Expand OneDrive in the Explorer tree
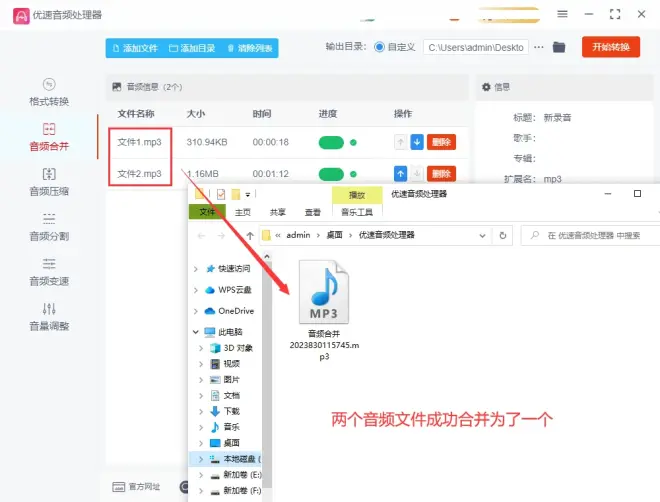660x502 pixels. tap(196, 311)
